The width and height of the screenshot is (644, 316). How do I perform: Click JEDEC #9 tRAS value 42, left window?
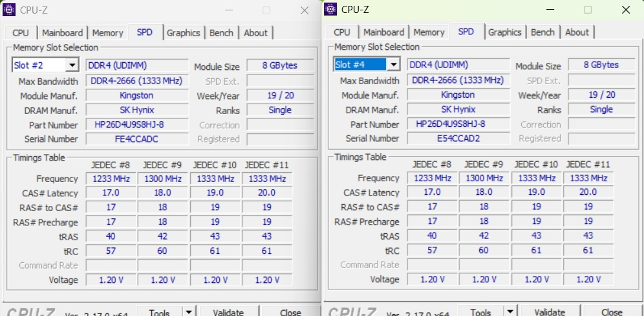[x=163, y=236]
